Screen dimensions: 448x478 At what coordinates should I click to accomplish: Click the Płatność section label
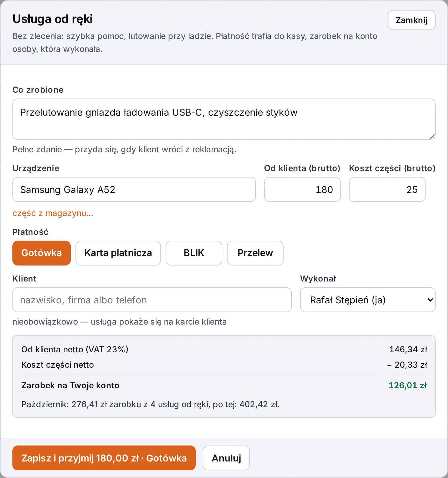(x=30, y=232)
